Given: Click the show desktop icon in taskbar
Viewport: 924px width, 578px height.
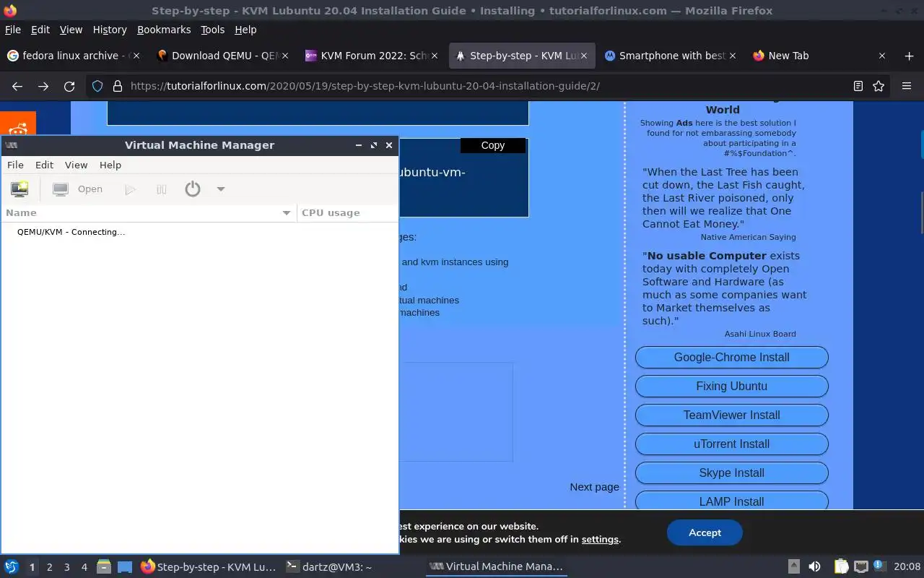Looking at the screenshot, I should [125, 567].
